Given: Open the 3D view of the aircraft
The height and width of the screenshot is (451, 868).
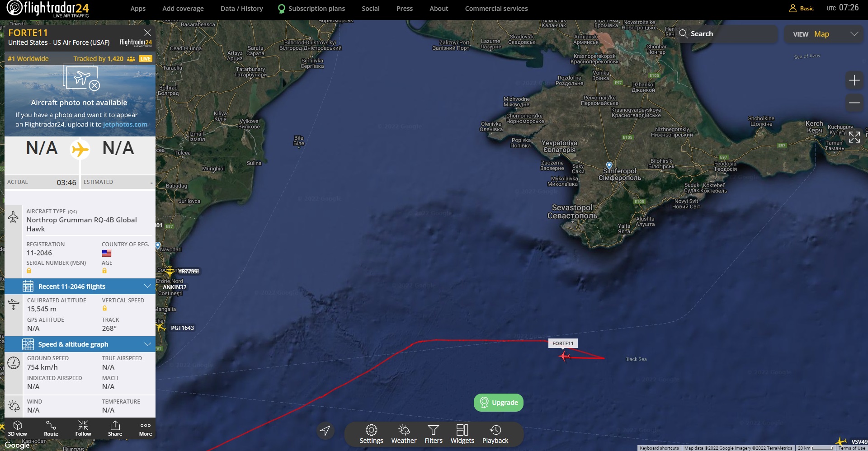Looking at the screenshot, I should tap(18, 428).
